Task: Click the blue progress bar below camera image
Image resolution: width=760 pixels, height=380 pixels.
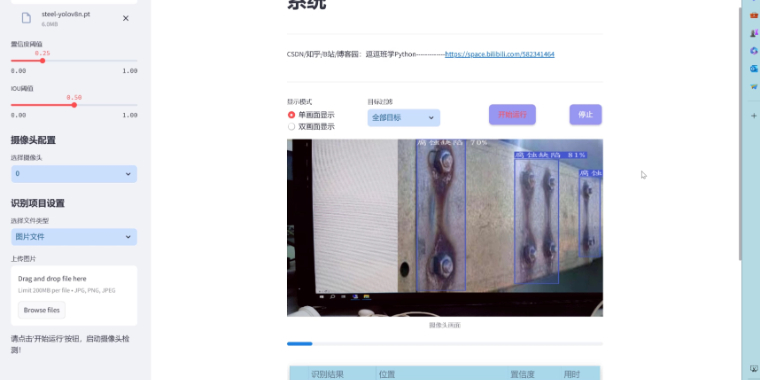Action: click(445, 344)
